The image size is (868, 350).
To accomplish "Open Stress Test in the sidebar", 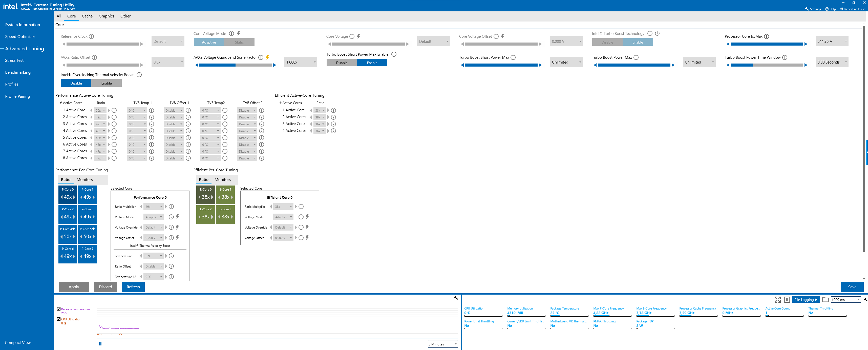I will click(x=14, y=60).
